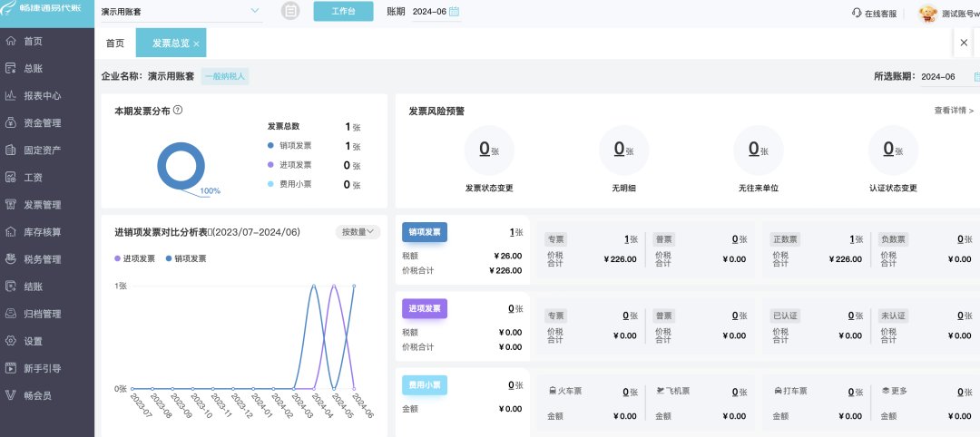Screen dimensions: 980x437
Task: Click the round icon beside 工作台
Action: (290, 11)
